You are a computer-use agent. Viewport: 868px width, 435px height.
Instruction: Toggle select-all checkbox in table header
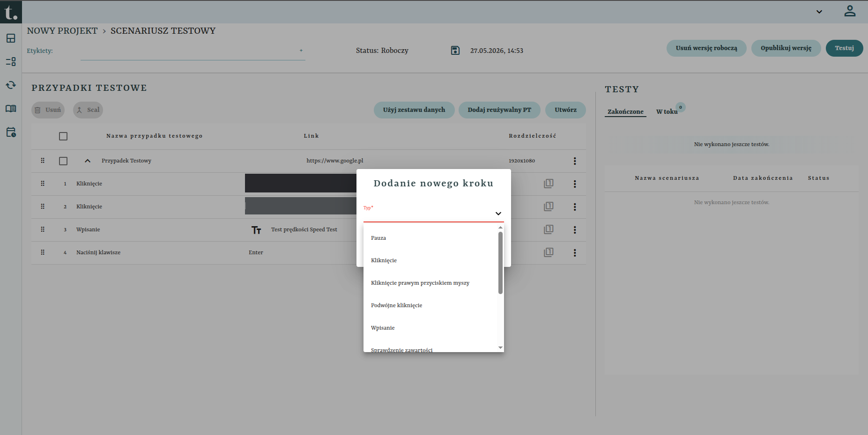click(x=63, y=136)
